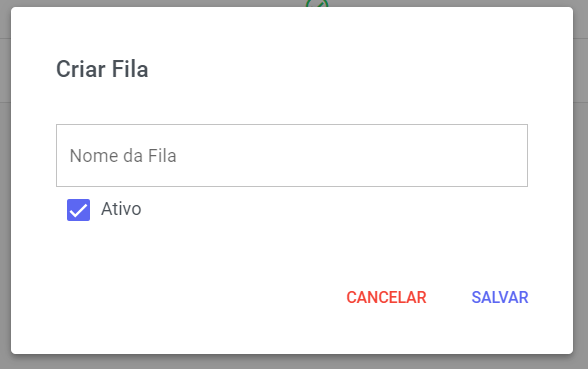
Task: Toggle the blue Ativo check box off
Action: tap(78, 210)
